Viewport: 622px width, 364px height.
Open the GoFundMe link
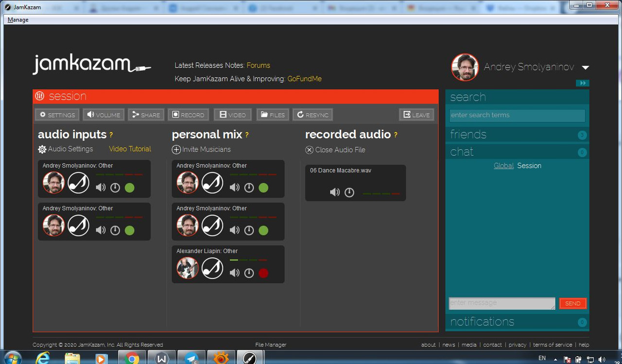pyautogui.click(x=304, y=79)
